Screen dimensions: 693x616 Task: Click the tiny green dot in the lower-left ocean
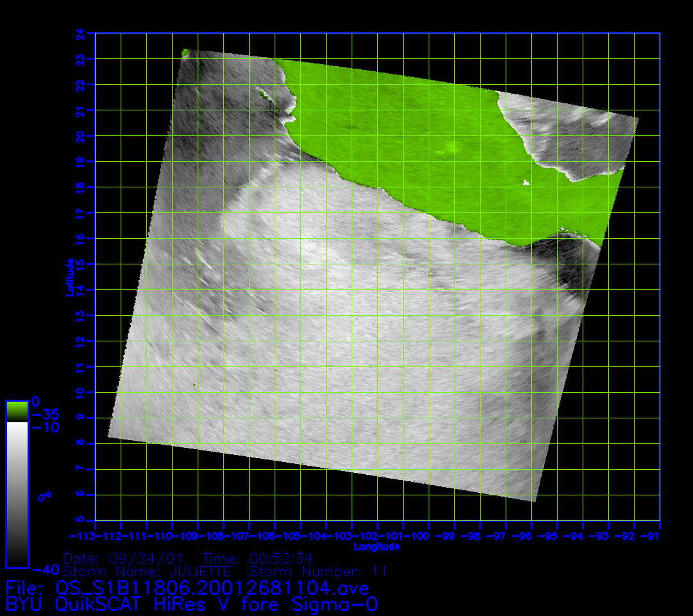(x=195, y=384)
